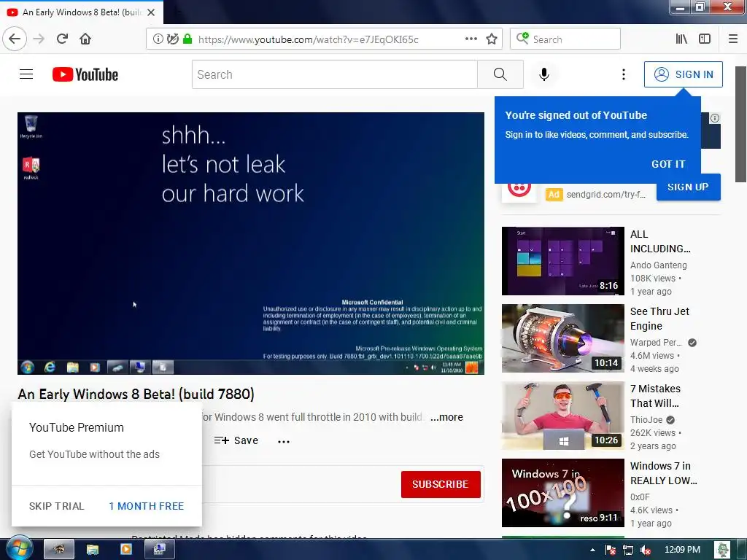747x560 pixels.
Task: Open more actions ellipsis beside Save
Action: pyautogui.click(x=284, y=441)
